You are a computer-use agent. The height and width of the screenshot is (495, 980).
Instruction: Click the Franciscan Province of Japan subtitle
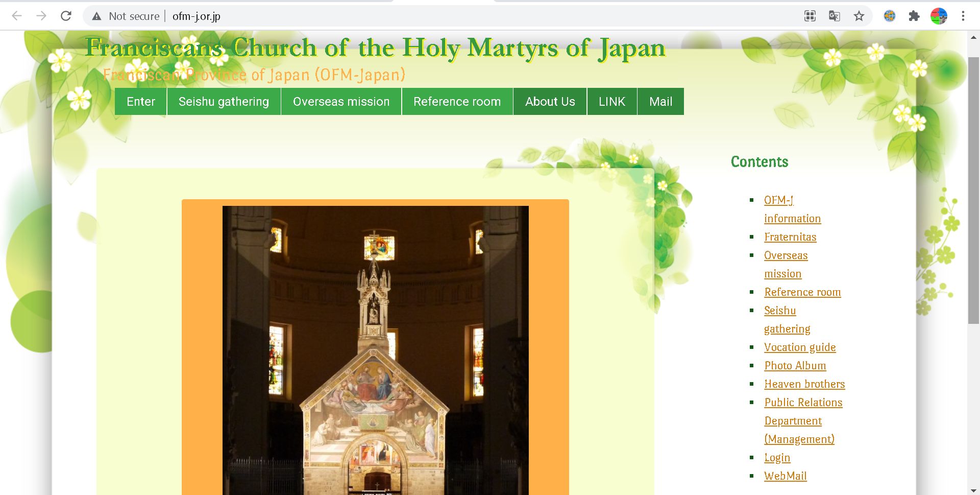[254, 75]
